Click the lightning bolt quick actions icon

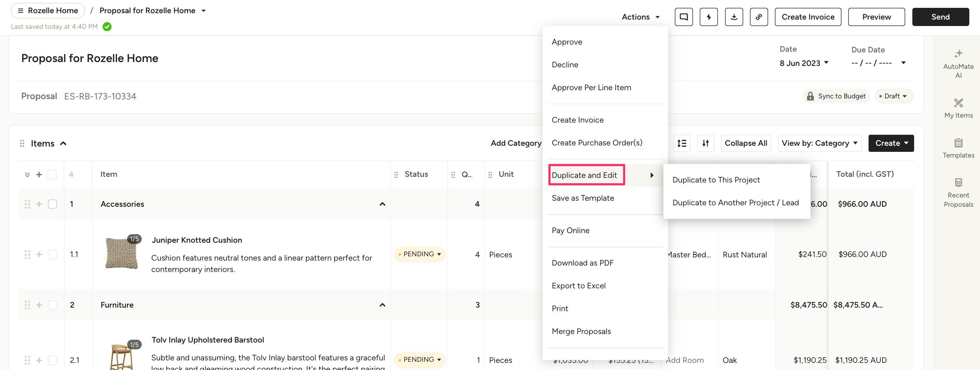708,17
